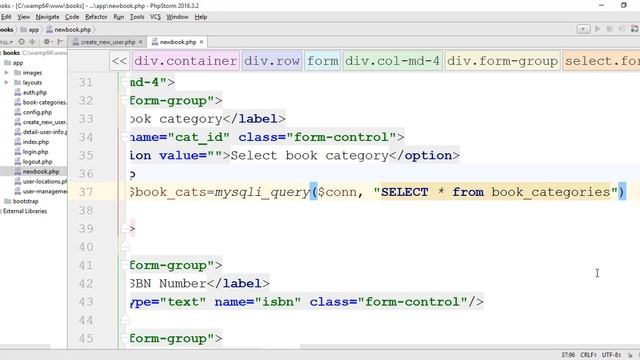Click the 37:96 cursor position status

click(x=568, y=355)
